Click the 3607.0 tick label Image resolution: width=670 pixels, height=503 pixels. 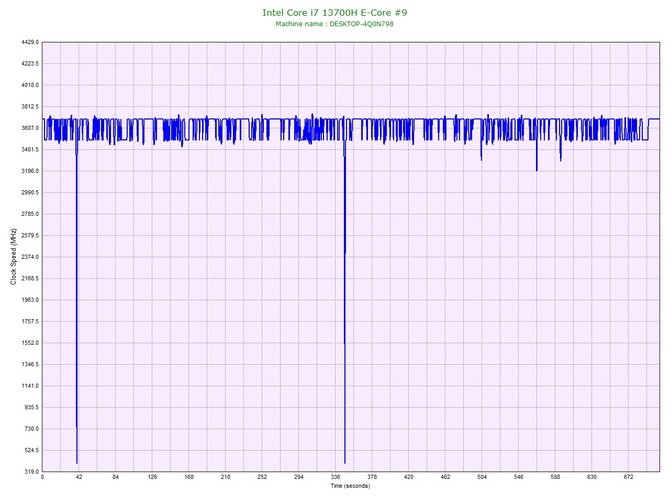coord(30,128)
